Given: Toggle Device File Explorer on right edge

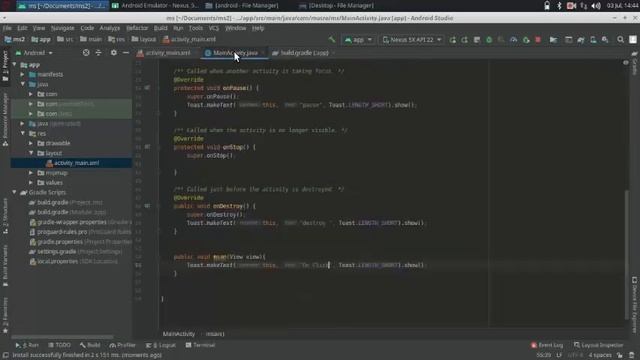Looking at the screenshot, I should click(x=634, y=305).
